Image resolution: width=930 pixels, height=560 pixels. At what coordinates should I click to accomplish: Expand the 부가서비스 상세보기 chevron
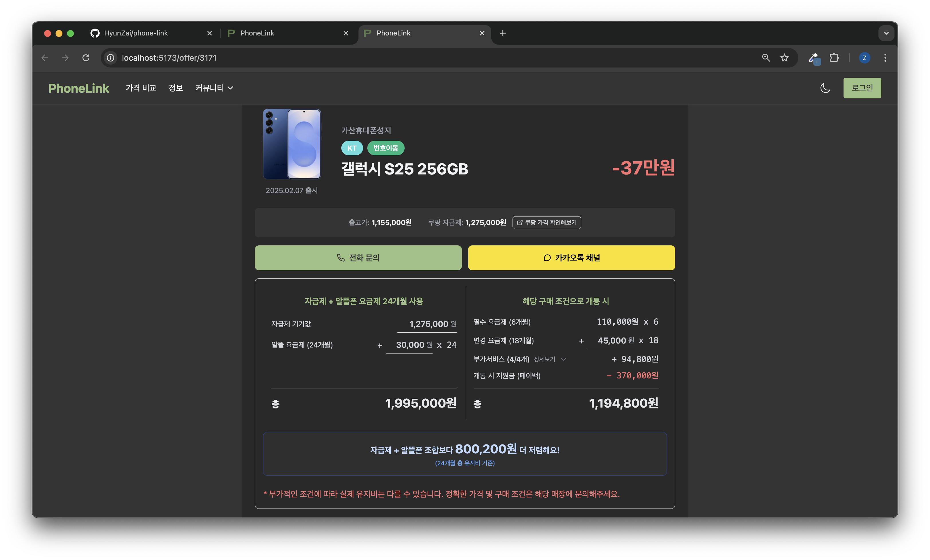coord(563,359)
